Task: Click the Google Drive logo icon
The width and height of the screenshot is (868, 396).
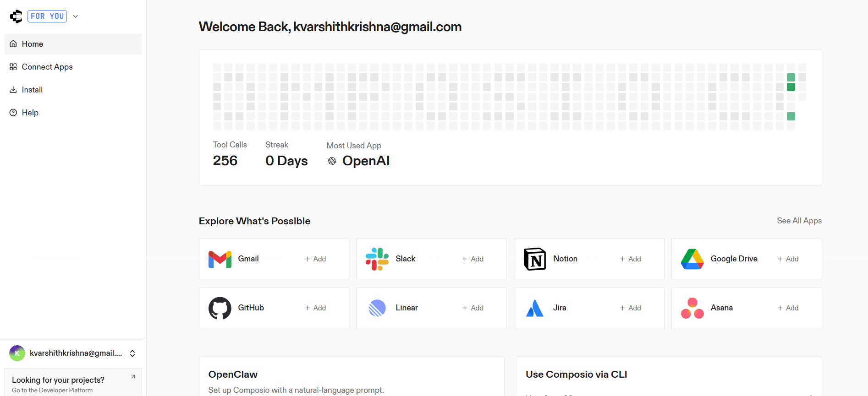Action: [x=692, y=259]
